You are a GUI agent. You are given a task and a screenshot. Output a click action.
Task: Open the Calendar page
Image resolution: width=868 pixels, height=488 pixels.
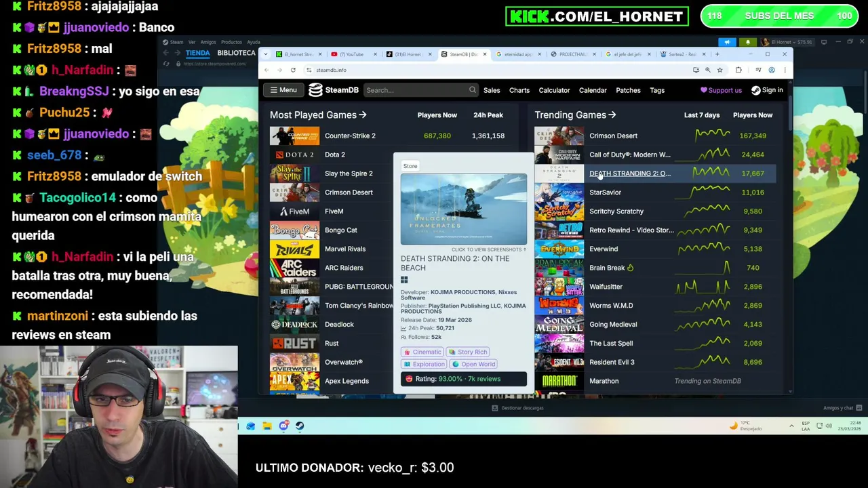click(593, 90)
